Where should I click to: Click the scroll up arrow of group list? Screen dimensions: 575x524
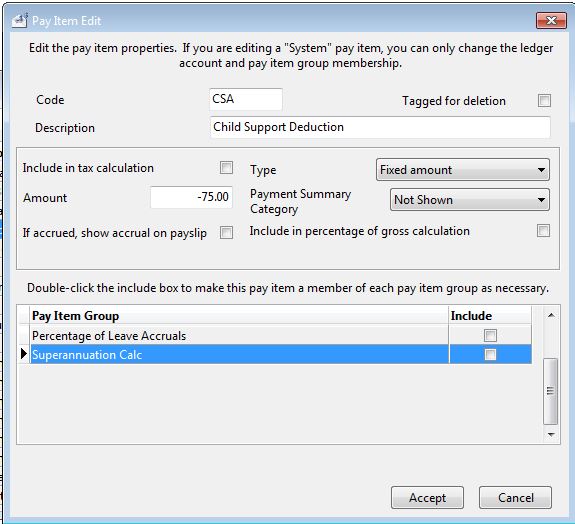[x=551, y=315]
